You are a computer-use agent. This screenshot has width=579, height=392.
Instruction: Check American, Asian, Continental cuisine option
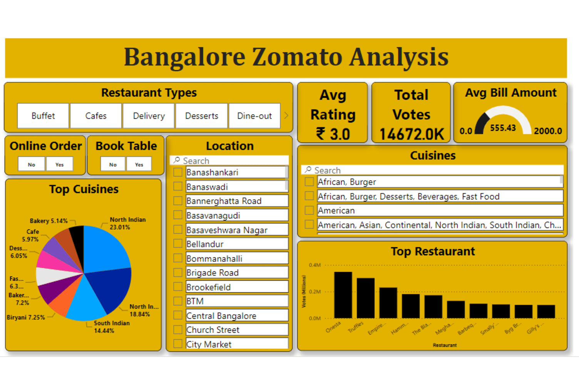(309, 224)
